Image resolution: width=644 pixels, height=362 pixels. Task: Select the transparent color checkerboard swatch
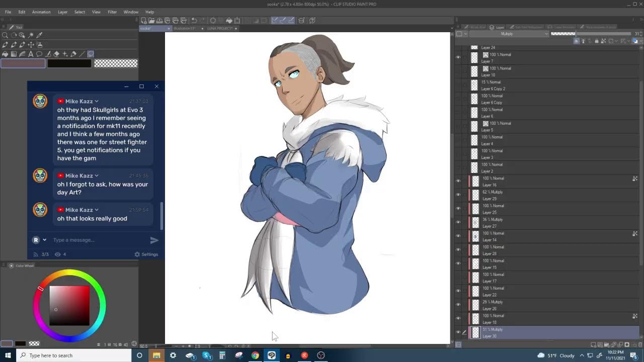pyautogui.click(x=116, y=63)
